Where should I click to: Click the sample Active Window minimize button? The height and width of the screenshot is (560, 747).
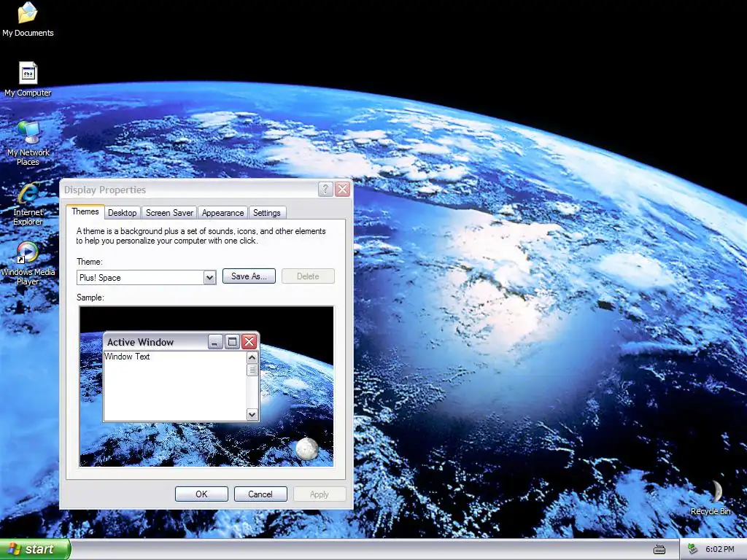pyautogui.click(x=215, y=341)
